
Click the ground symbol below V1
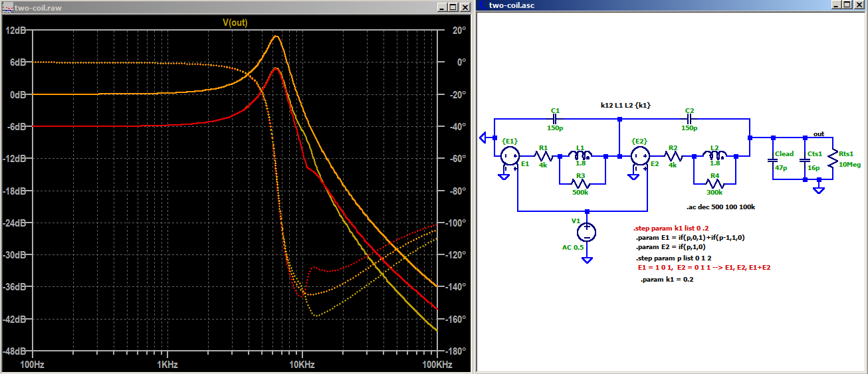(587, 260)
